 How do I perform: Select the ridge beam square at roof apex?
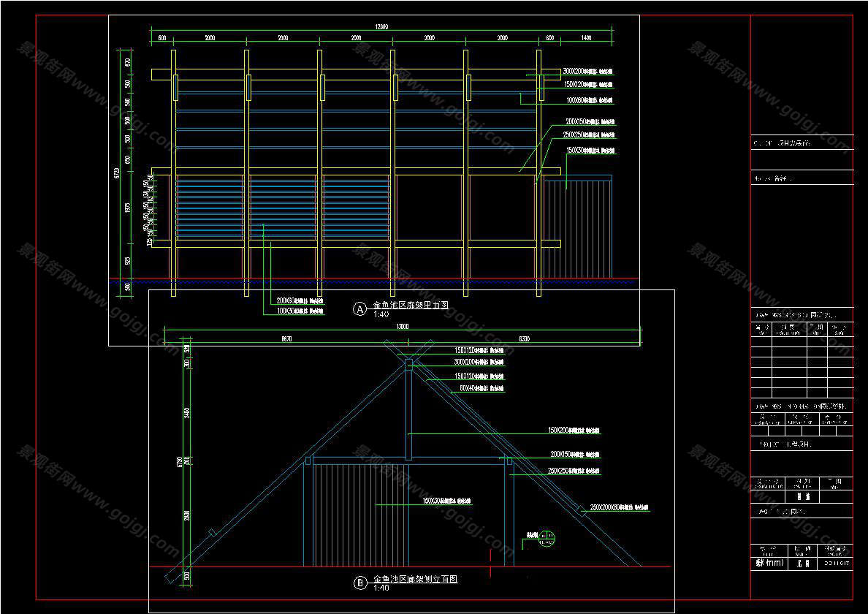pos(409,364)
